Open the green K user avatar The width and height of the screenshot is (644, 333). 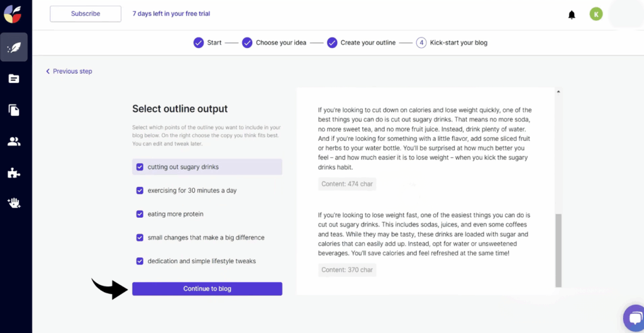596,14
